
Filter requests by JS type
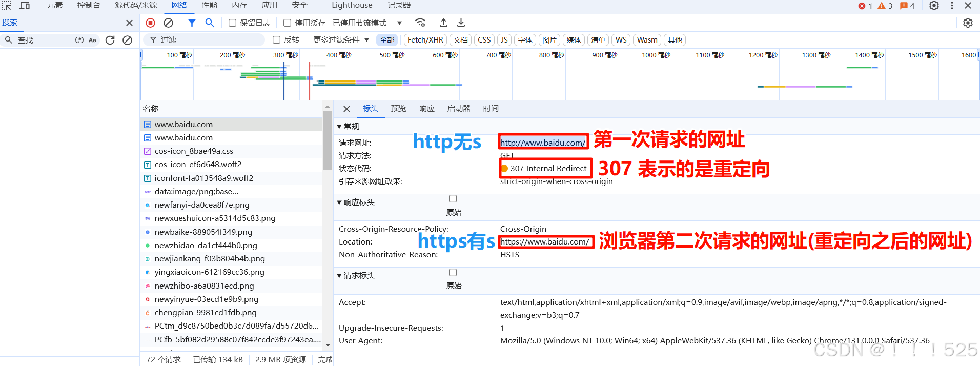click(x=504, y=40)
